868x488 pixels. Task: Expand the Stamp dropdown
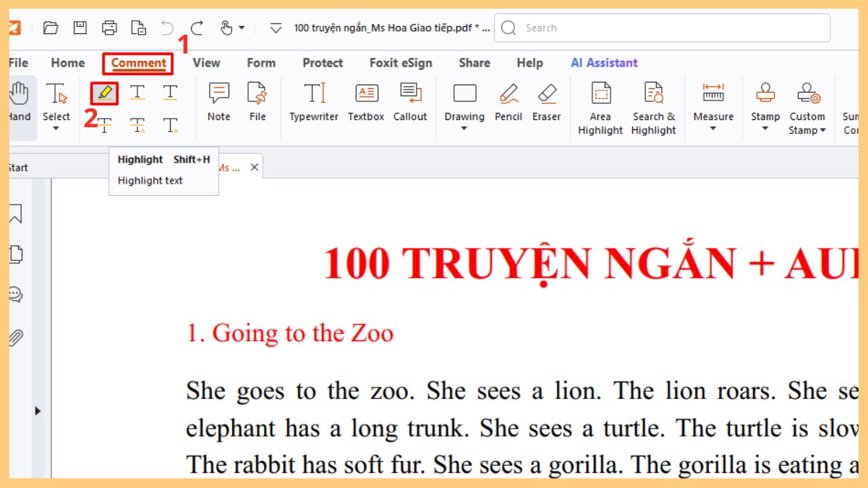tap(765, 129)
